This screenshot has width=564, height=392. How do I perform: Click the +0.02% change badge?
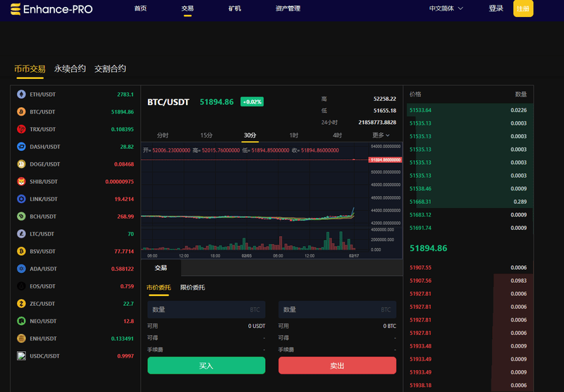point(252,102)
